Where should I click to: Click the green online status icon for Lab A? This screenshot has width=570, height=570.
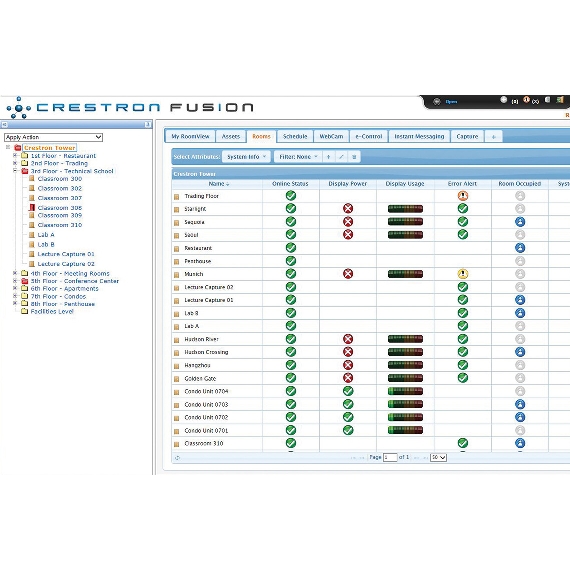tap(290, 326)
